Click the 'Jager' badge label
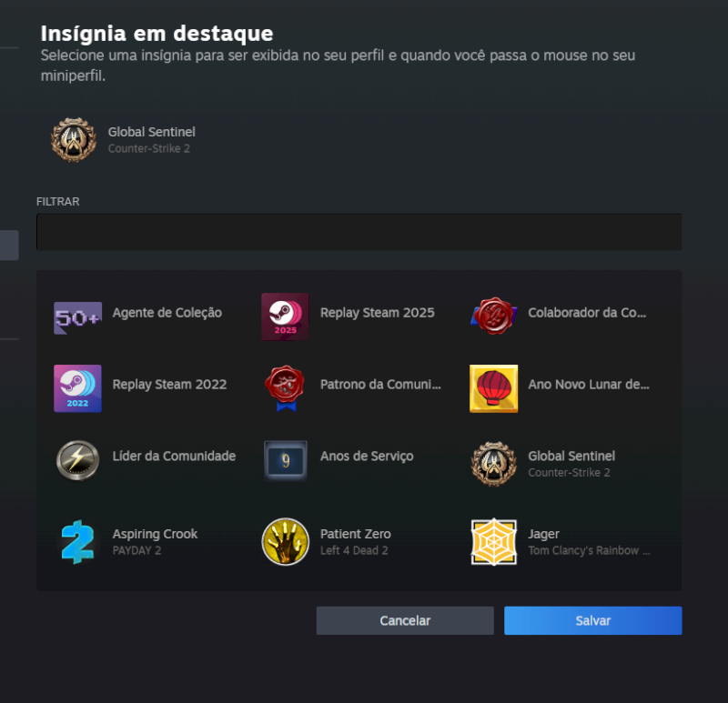Screen dimensions: 728x703 (x=543, y=534)
